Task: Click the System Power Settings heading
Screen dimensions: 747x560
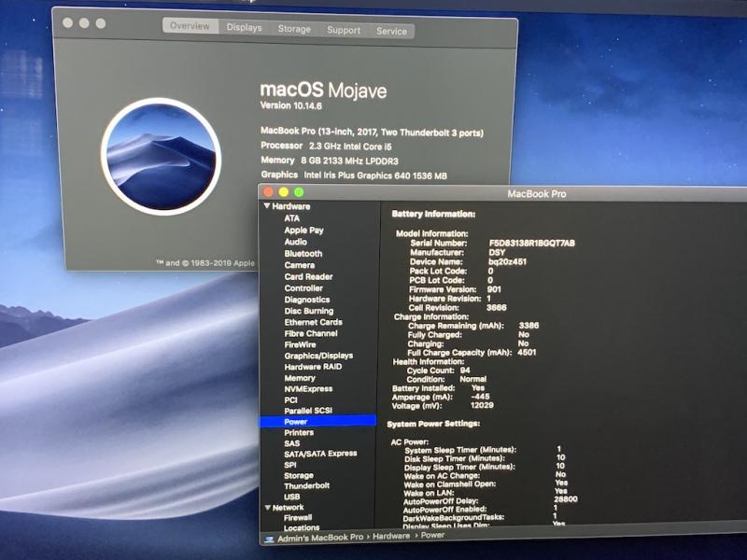Action: click(x=433, y=424)
